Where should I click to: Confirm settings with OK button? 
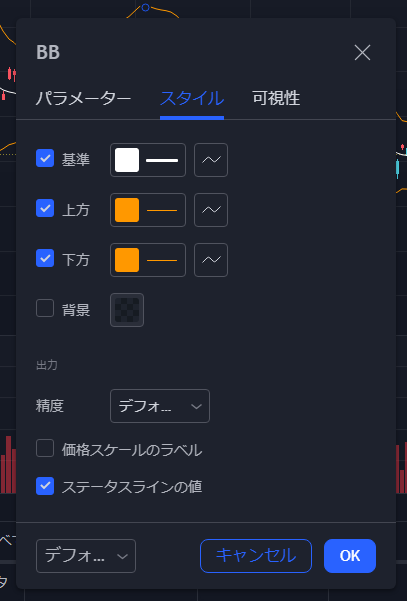coord(350,556)
